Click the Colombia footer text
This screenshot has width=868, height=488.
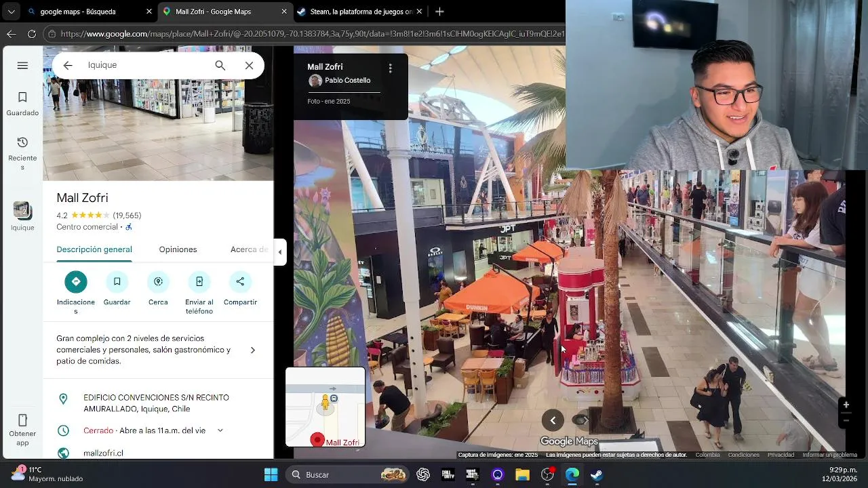(x=707, y=455)
